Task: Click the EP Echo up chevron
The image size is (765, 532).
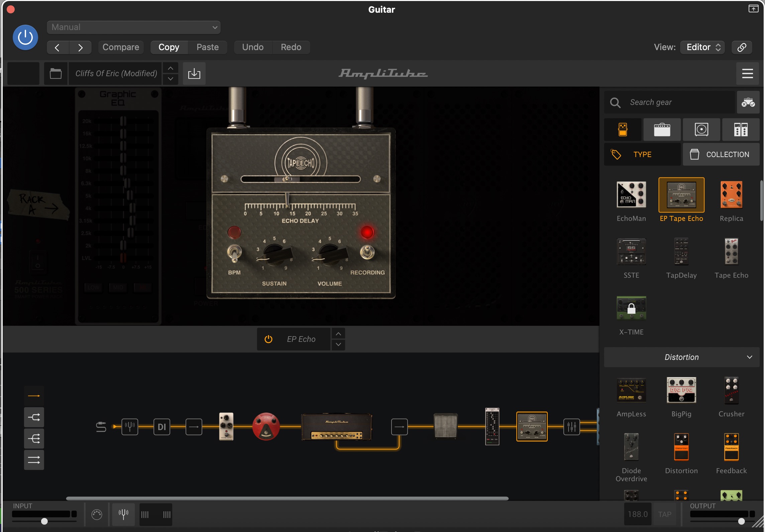Action: (x=338, y=334)
